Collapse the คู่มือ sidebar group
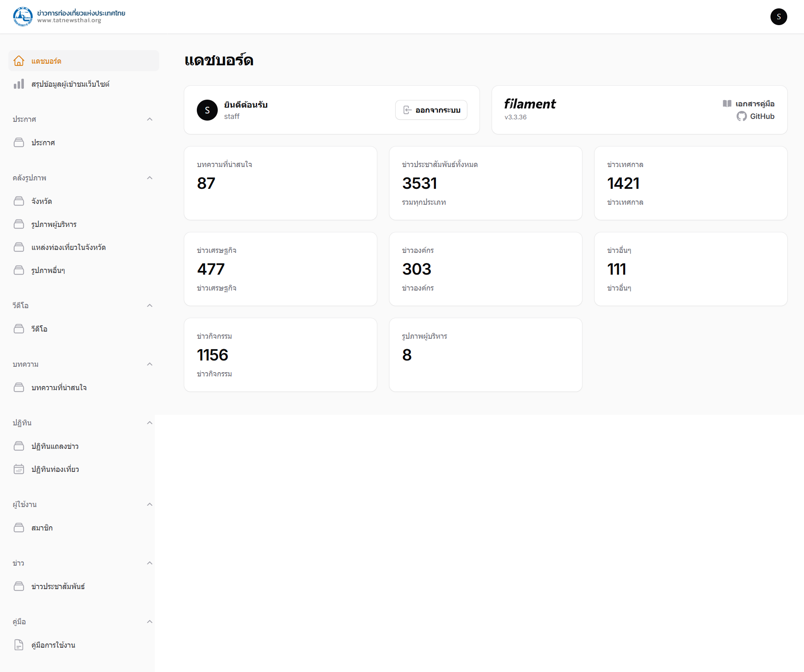Image resolution: width=804 pixels, height=672 pixels. (x=149, y=622)
